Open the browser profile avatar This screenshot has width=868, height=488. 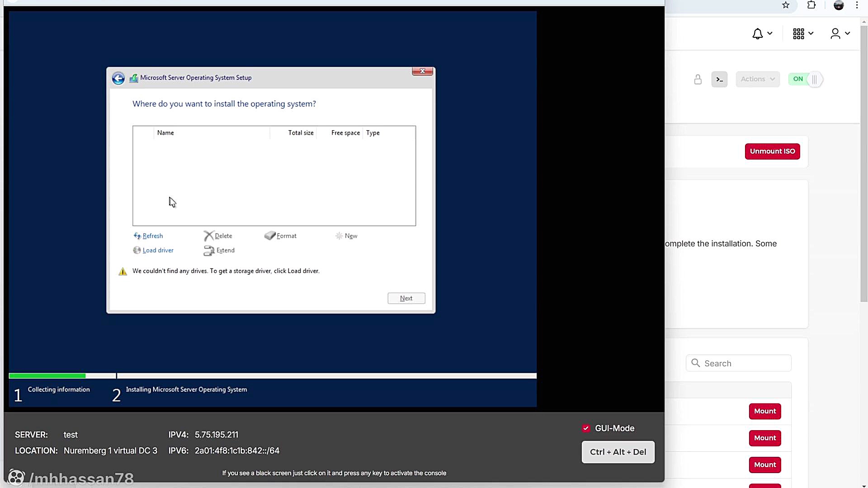[x=839, y=5]
